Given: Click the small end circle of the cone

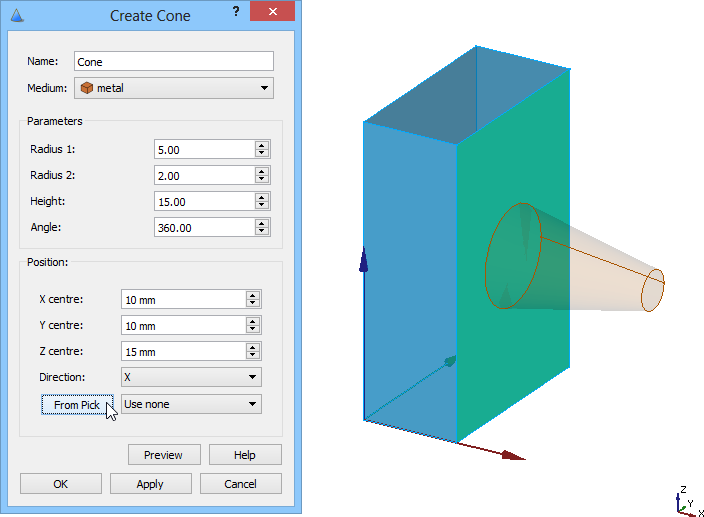Looking at the screenshot, I should (652, 290).
